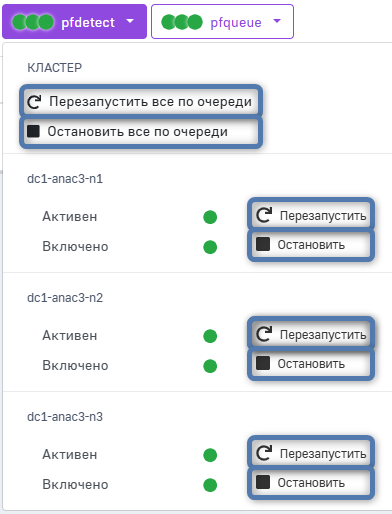Click restart arrow icon for dc1-anac3-n1
Image resolution: width=392 pixels, height=514 pixels.
[x=264, y=215]
